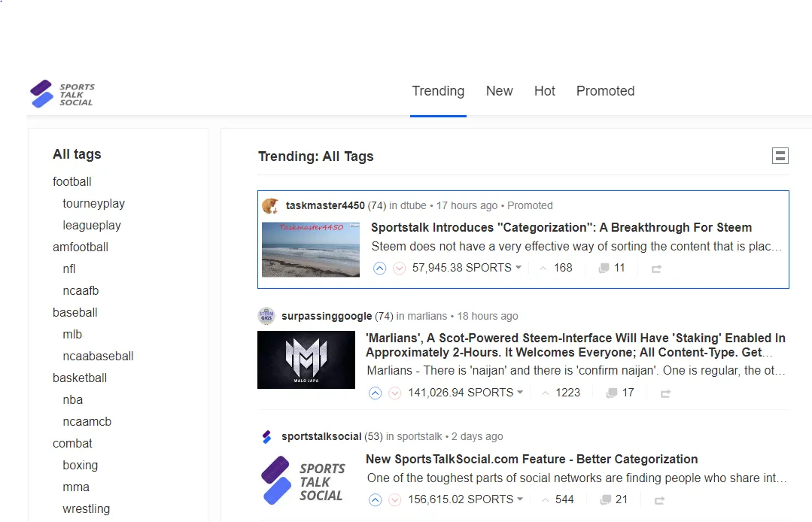Image resolution: width=812 pixels, height=522 pixels.
Task: Upvote the sportstalksocial Better Categorization post
Action: 376,499
